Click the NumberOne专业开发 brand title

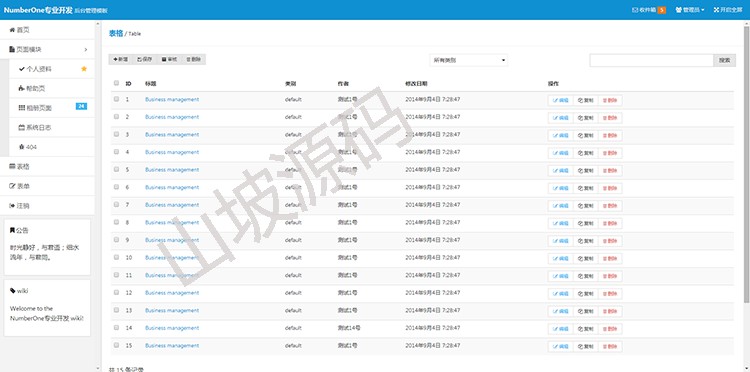[x=38, y=10]
